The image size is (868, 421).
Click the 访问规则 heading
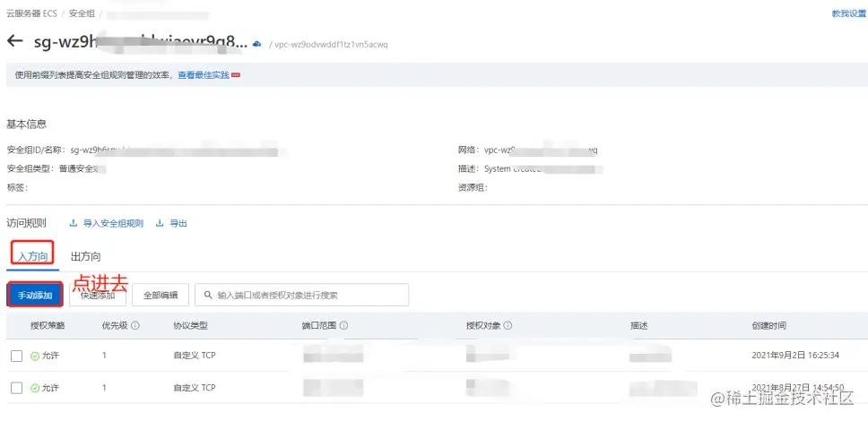(x=27, y=224)
